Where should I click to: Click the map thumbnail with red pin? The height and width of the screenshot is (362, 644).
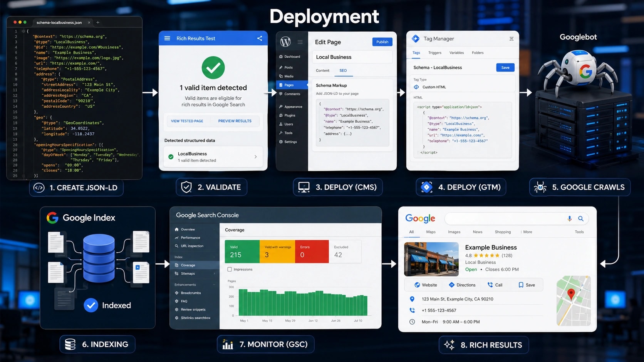(x=574, y=301)
